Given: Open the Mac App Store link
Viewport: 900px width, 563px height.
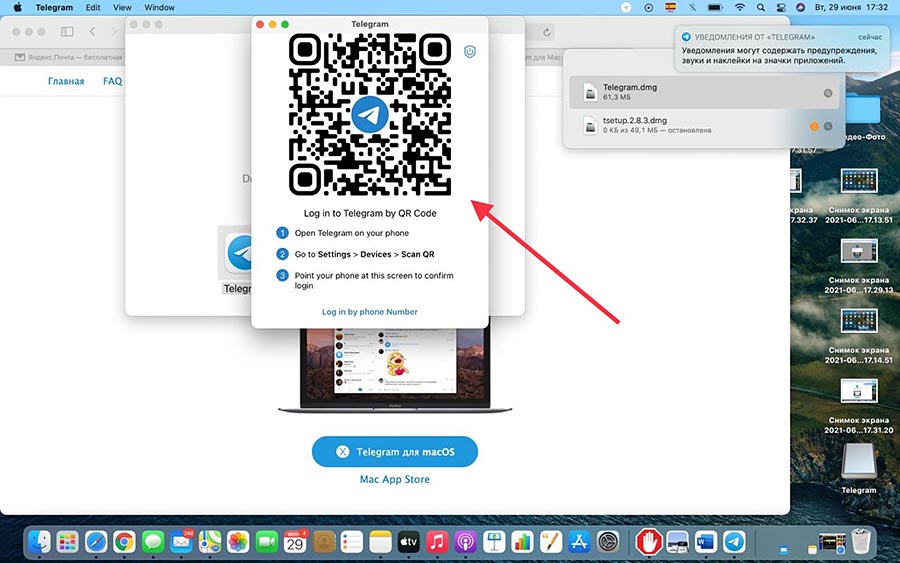Looking at the screenshot, I should pos(394,479).
